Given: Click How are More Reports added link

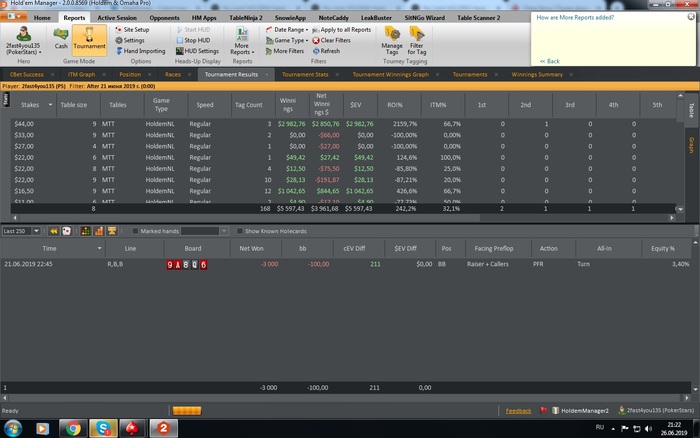Looking at the screenshot, I should point(575,17).
